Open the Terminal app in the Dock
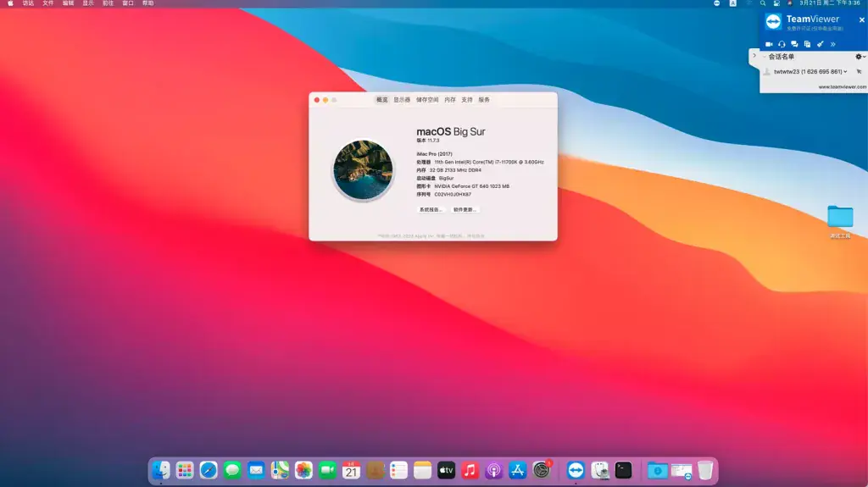The height and width of the screenshot is (487, 868). (x=623, y=470)
